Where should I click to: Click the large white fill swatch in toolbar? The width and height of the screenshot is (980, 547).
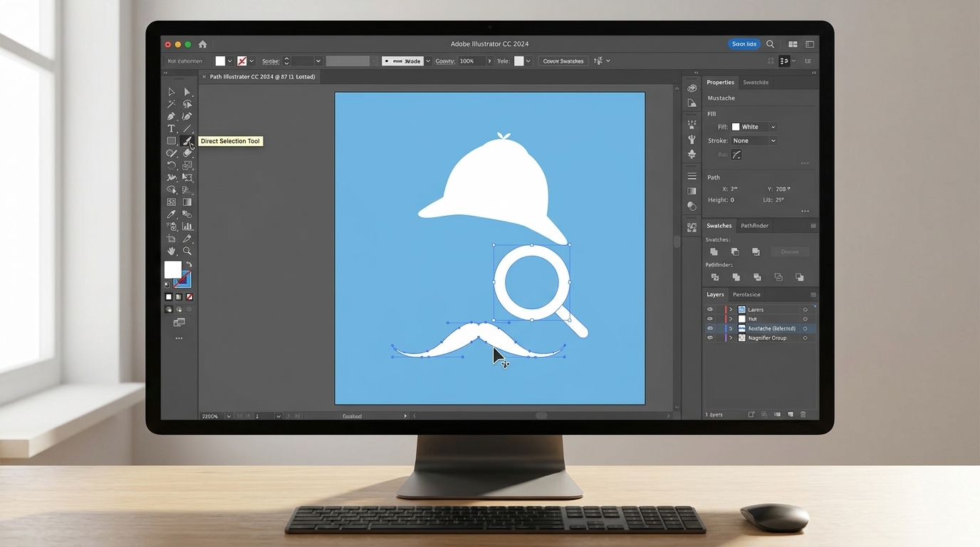[172, 269]
